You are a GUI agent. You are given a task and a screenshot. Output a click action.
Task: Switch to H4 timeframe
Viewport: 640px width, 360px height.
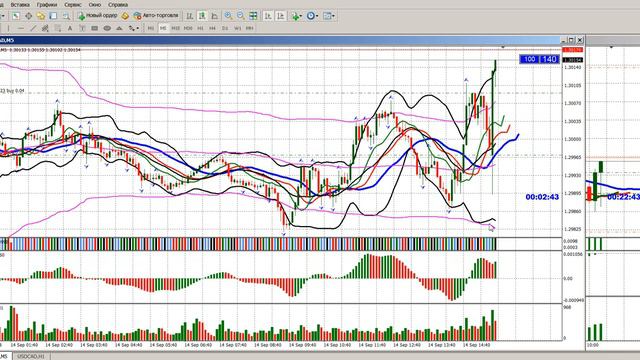pos(212,28)
